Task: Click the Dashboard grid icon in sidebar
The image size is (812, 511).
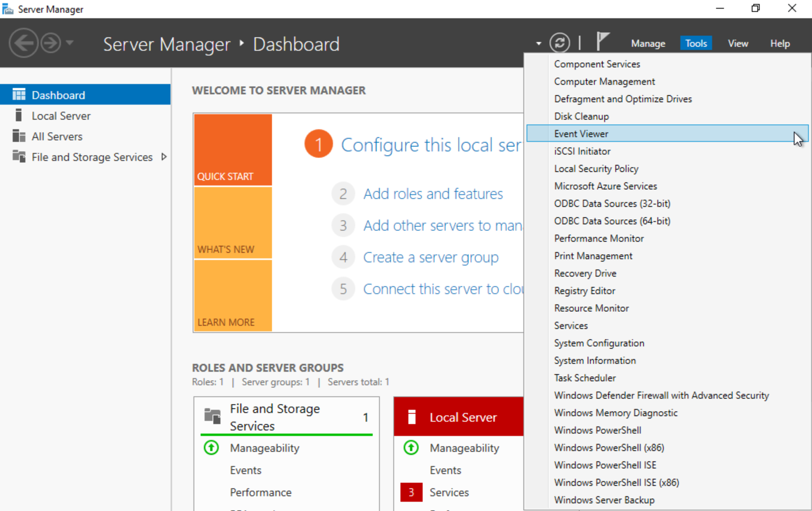Action: point(19,95)
